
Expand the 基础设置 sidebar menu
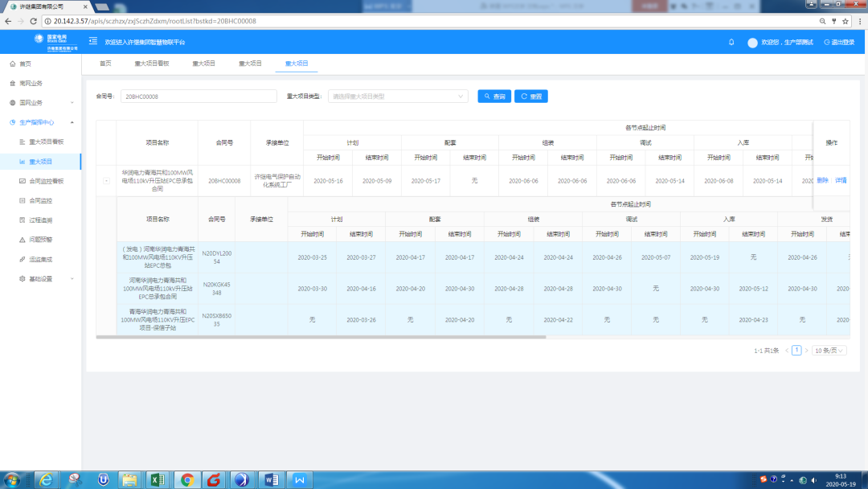(72, 279)
